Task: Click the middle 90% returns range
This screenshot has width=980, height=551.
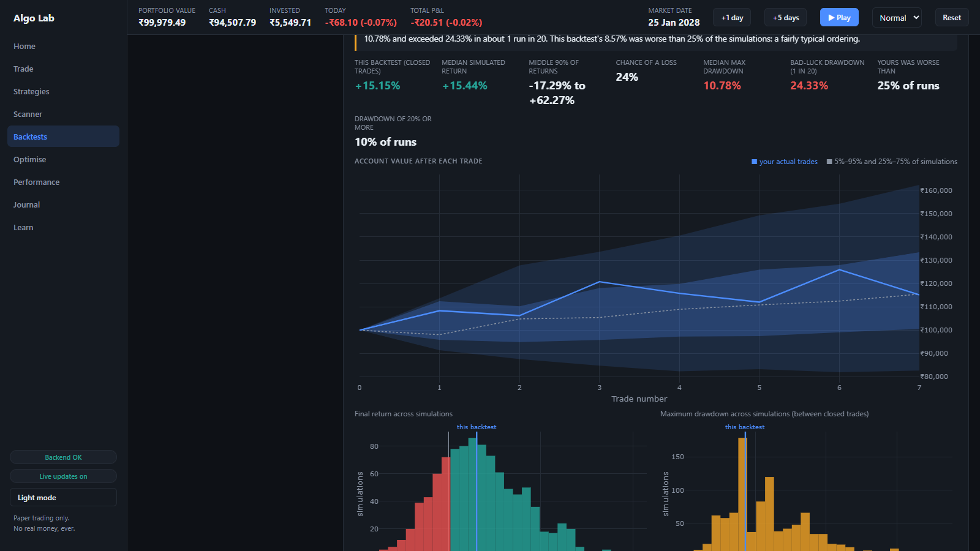Action: [557, 93]
